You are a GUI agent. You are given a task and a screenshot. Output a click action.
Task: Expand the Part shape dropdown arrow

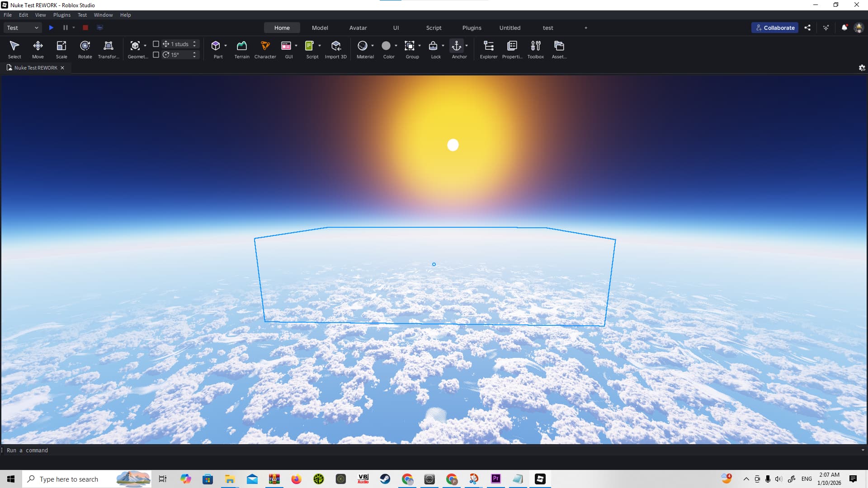pyautogui.click(x=226, y=46)
